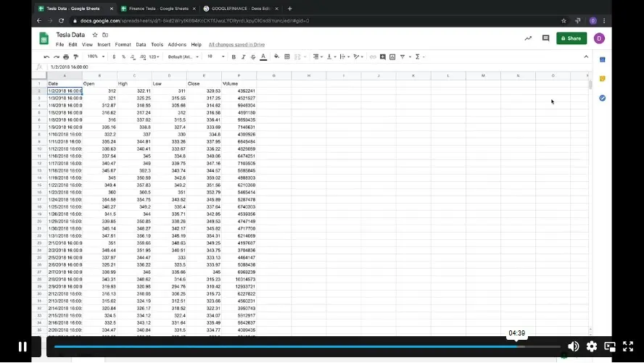
Task: Open the File menu
Action: click(60, 45)
